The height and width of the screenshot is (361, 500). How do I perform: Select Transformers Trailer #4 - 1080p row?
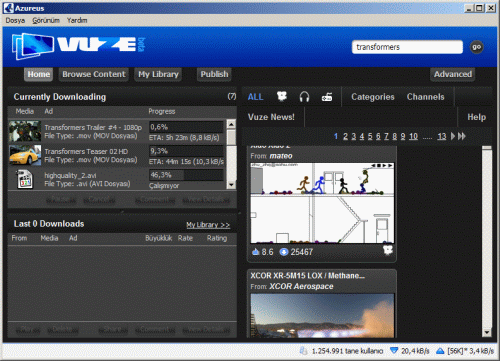(117, 131)
